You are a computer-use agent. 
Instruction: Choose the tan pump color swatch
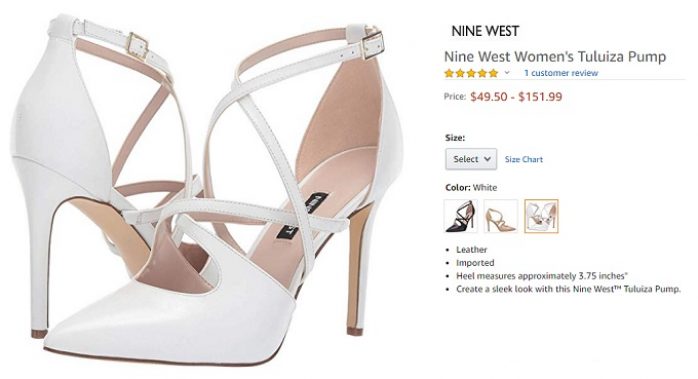501,216
